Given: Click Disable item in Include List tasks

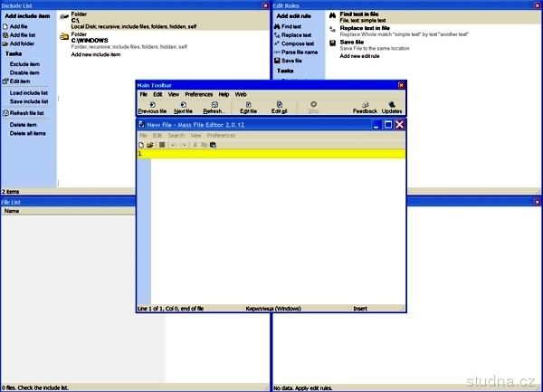Looking at the screenshot, I should [24, 72].
